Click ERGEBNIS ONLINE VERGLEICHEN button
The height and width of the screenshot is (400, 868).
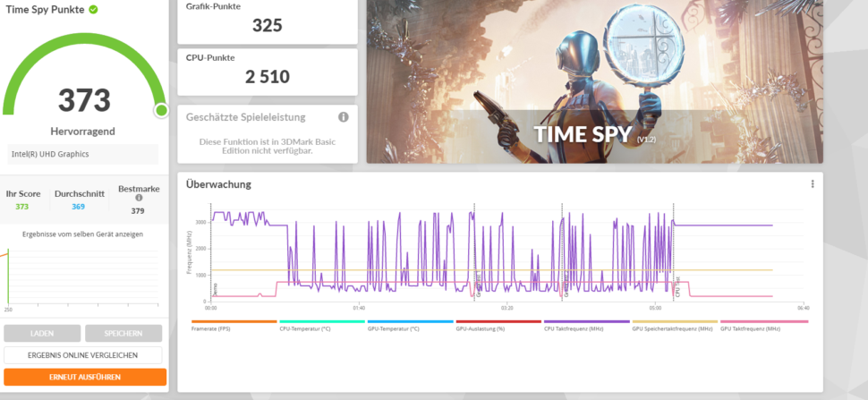83,355
